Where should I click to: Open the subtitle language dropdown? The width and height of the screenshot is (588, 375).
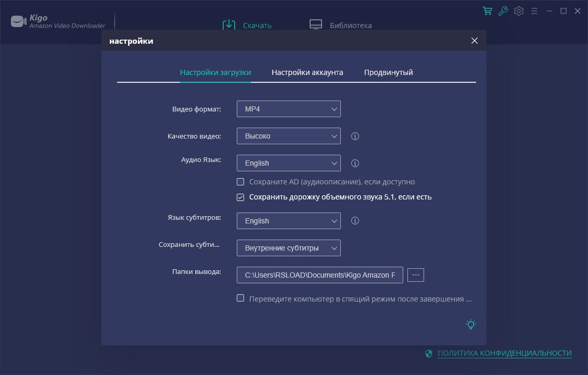[x=289, y=220]
